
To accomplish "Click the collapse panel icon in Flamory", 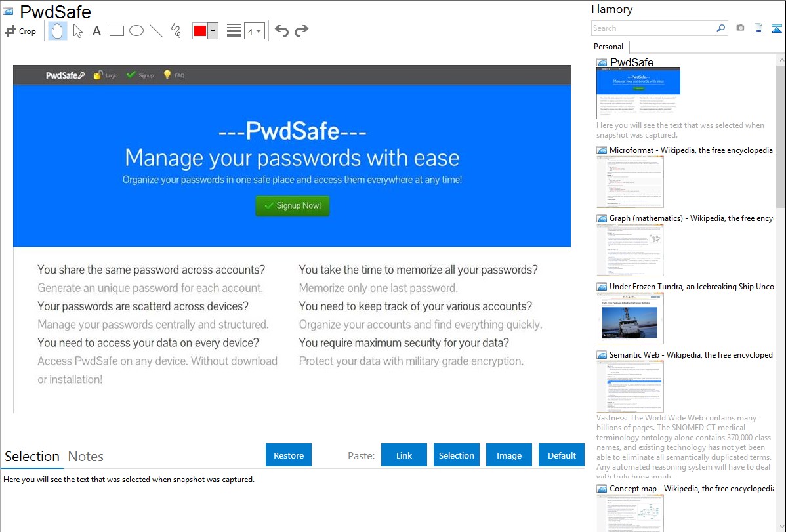I will (x=776, y=28).
